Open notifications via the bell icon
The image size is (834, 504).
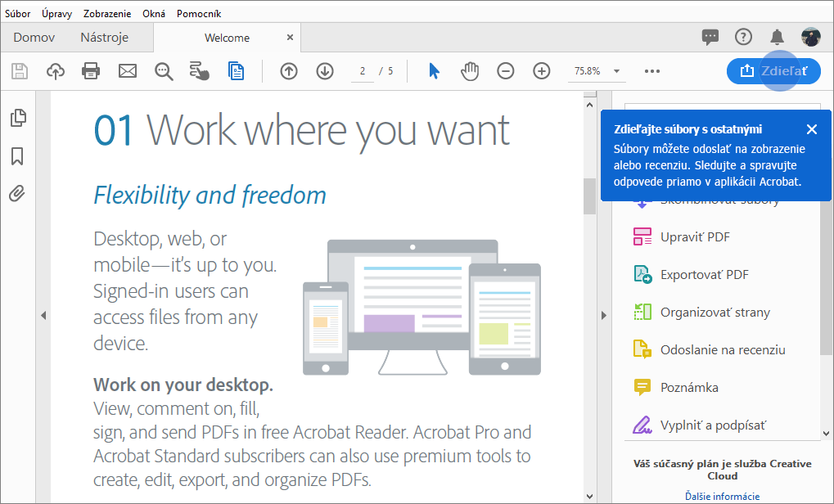click(776, 37)
